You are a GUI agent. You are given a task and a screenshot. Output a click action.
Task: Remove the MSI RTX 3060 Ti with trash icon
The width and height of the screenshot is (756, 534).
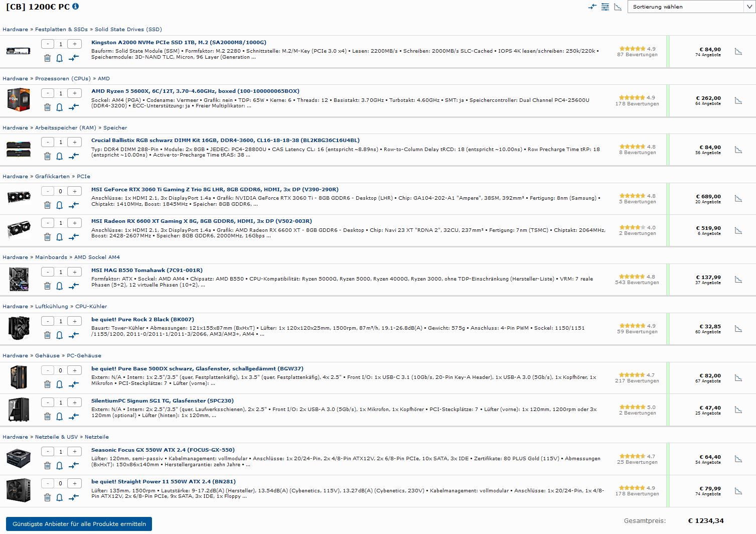pos(47,205)
